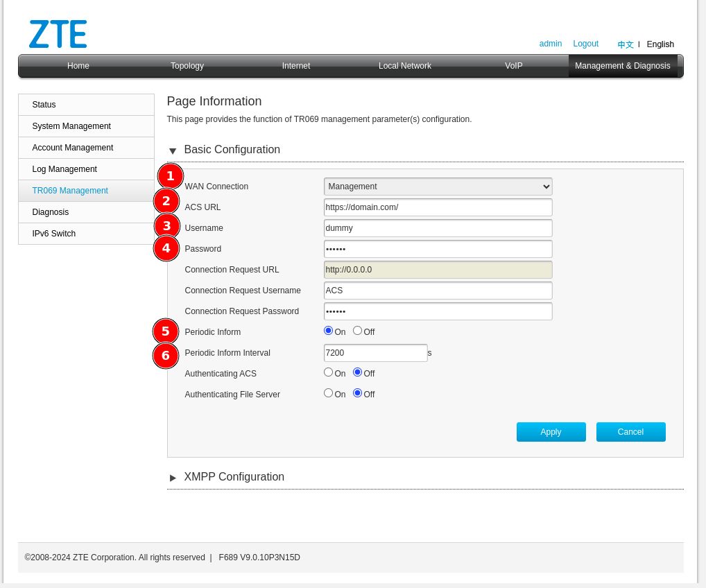
Task: Select Periodic Inform On radio button
Action: tap(328, 331)
